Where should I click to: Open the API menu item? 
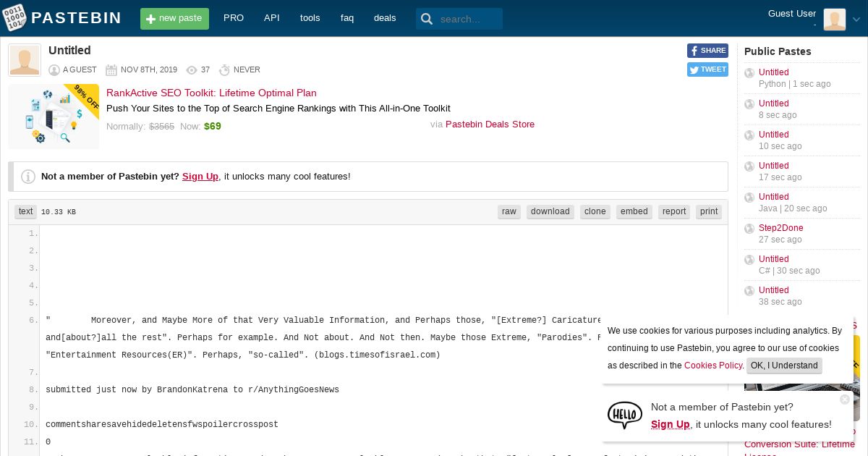coord(272,18)
